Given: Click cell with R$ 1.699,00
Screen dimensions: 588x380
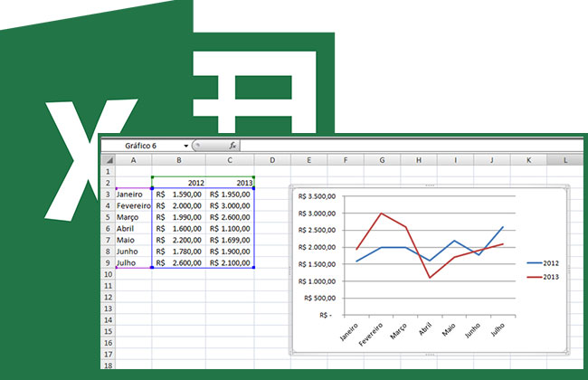Looking at the screenshot, I should (230, 240).
